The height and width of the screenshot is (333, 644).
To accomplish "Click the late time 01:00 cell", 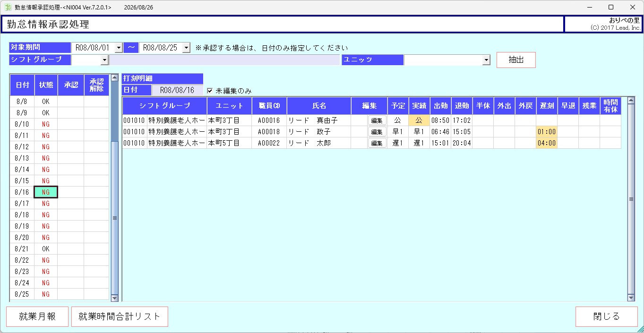I will point(547,132).
